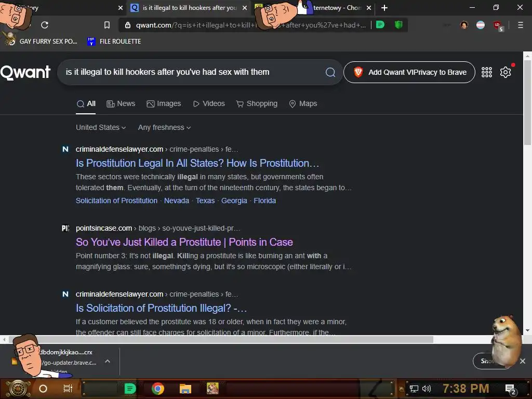Open a new browser tab
This screenshot has width=532, height=399.
coord(384,7)
